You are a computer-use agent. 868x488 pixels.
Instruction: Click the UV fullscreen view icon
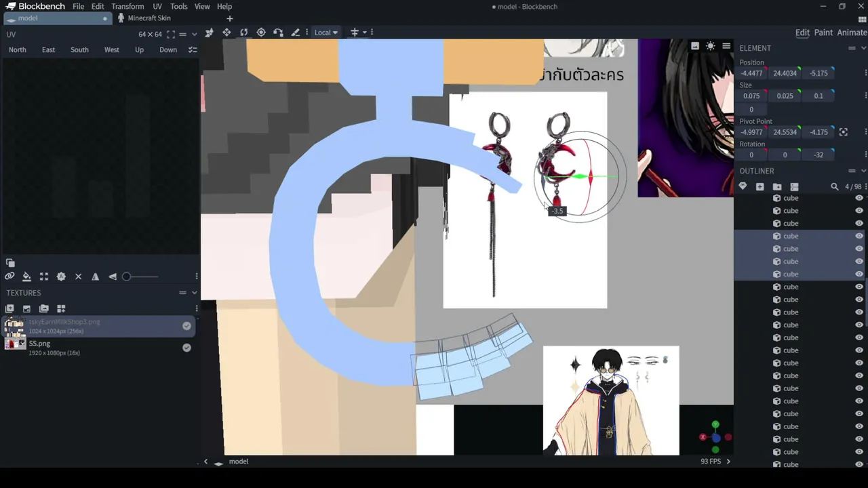[171, 35]
